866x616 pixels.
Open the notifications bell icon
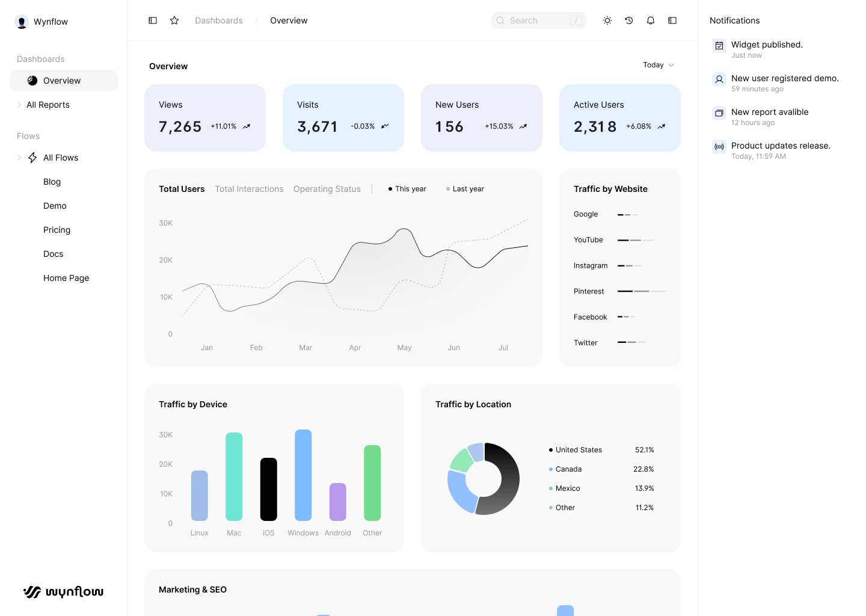[x=651, y=20]
